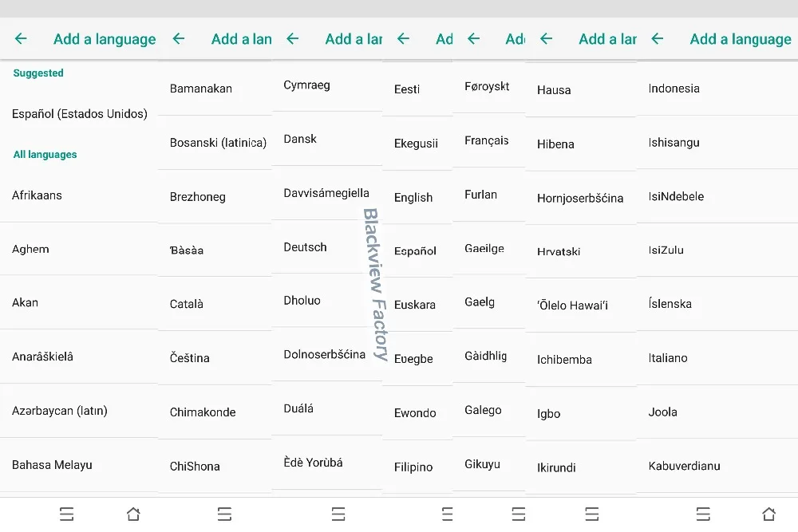Select the Azərbaycan (latın) entry
798x532 pixels.
[x=79, y=411]
